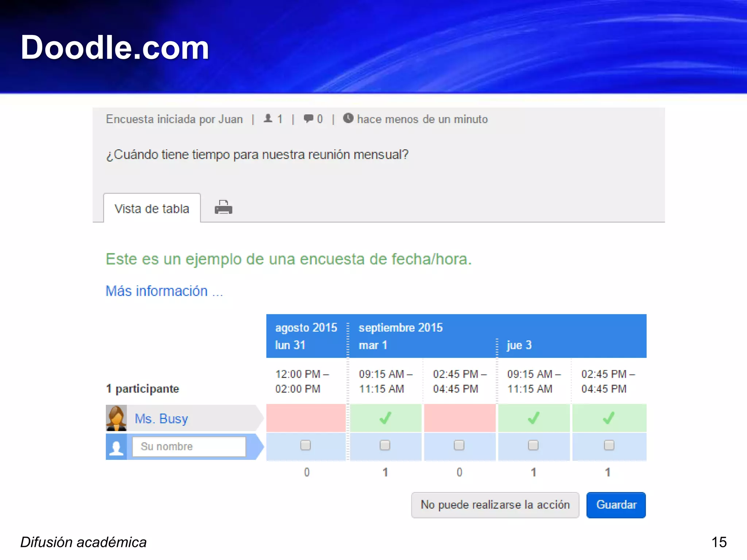
Task: Click Ms. Busy's checkmark for mar 1 morning
Action: tap(386, 418)
